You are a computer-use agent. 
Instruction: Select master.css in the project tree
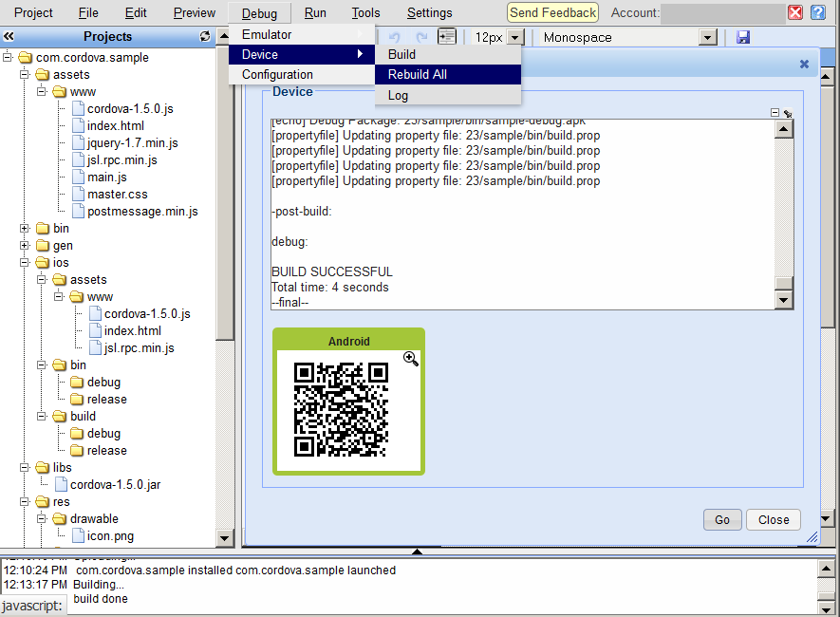pos(118,195)
